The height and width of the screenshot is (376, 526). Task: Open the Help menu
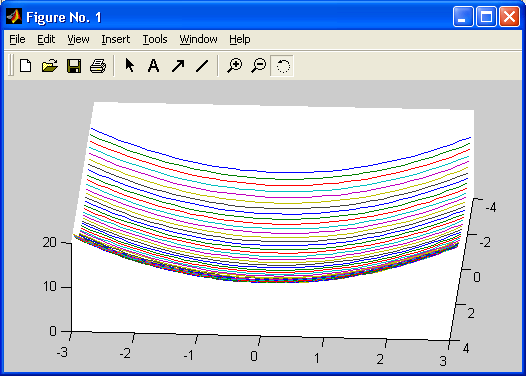click(x=240, y=40)
